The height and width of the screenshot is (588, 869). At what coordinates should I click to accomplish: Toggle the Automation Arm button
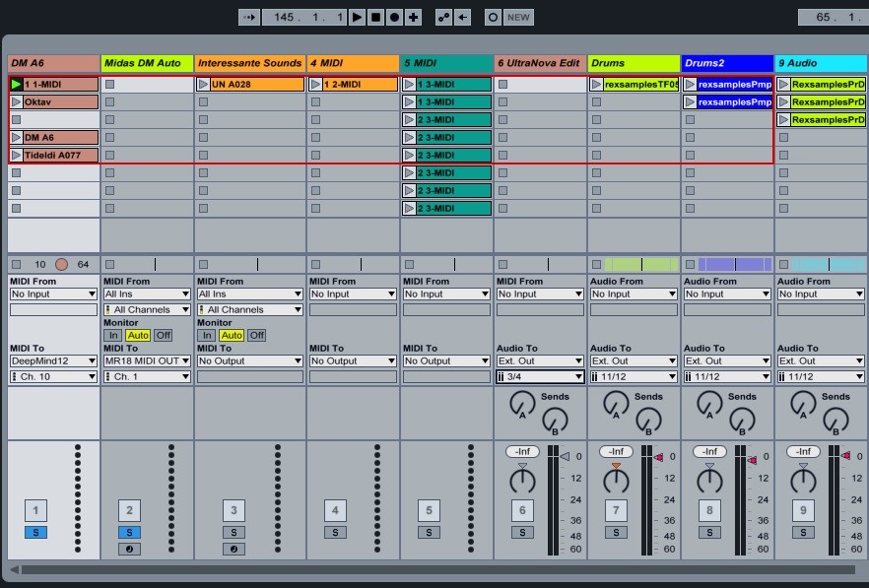444,17
